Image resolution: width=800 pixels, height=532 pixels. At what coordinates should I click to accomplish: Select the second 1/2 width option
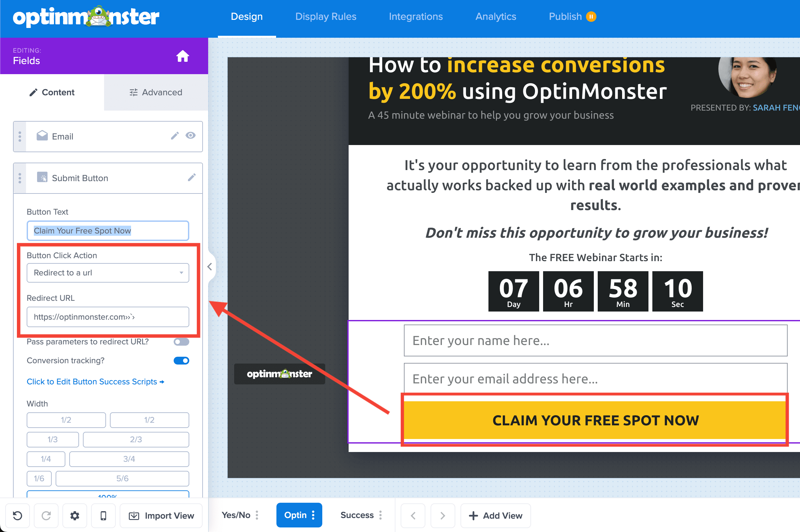[x=149, y=420]
